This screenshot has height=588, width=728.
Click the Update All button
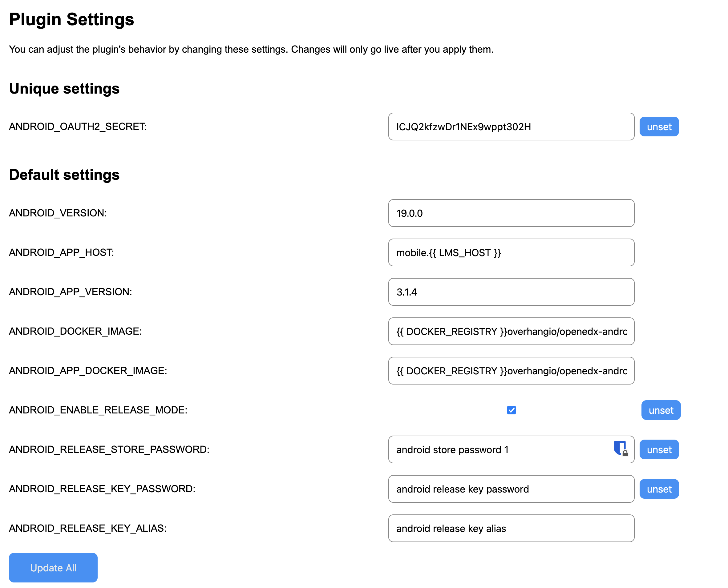53,568
